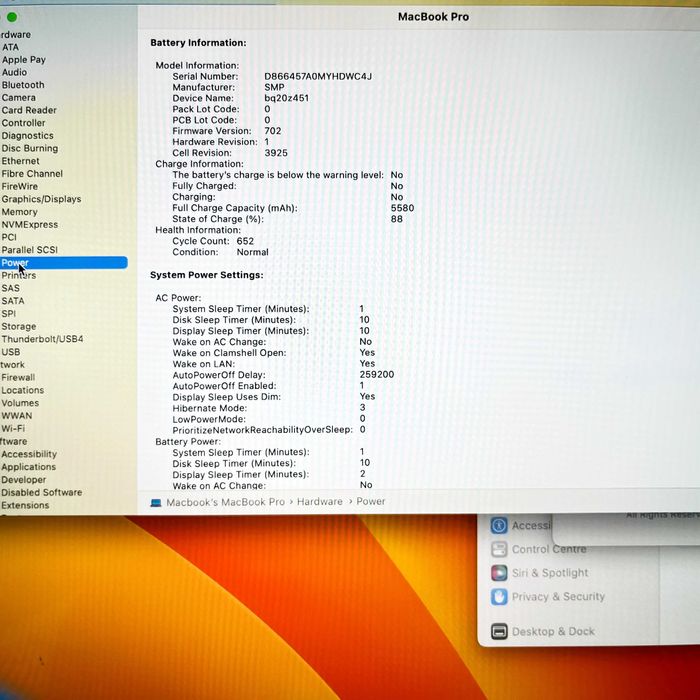Select Accessibility in System Information sidebar
Screen dimensions: 700x700
29,454
